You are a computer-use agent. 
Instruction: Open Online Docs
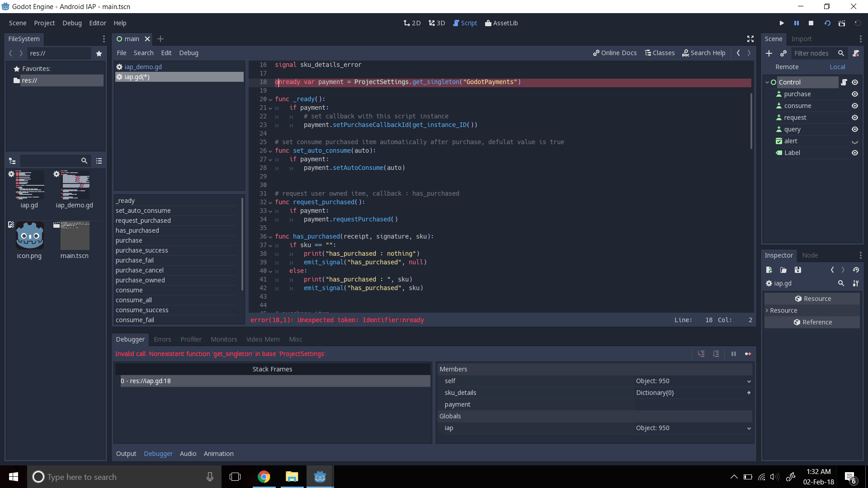pyautogui.click(x=614, y=53)
